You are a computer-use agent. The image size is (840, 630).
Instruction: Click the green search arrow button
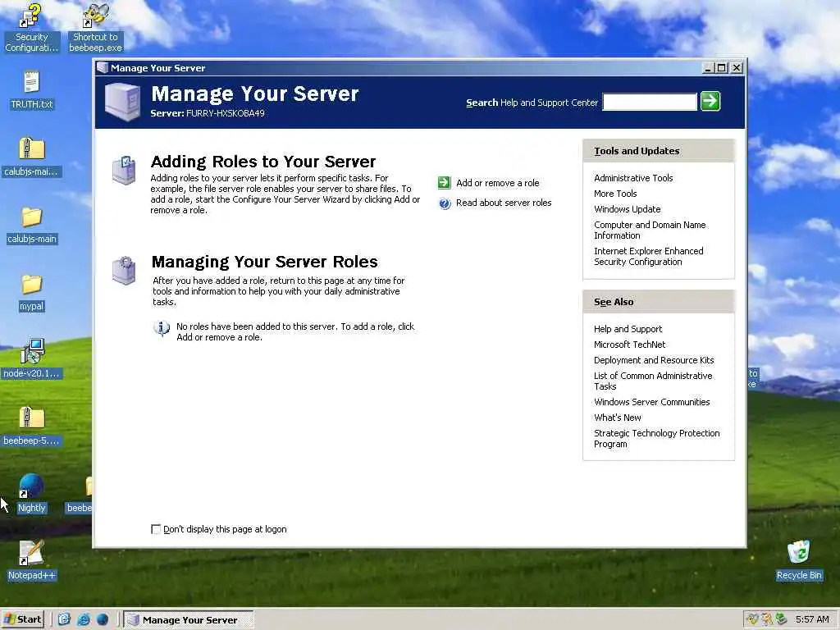pos(710,101)
